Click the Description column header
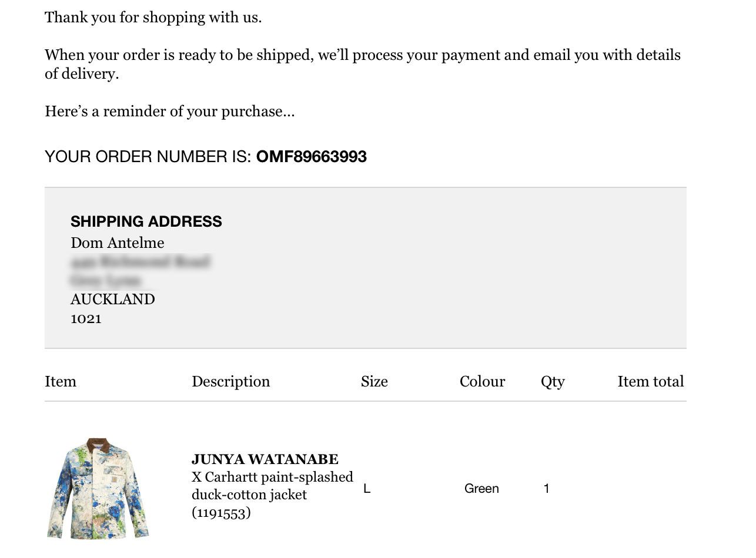This screenshot has height=558, width=756. (x=230, y=382)
